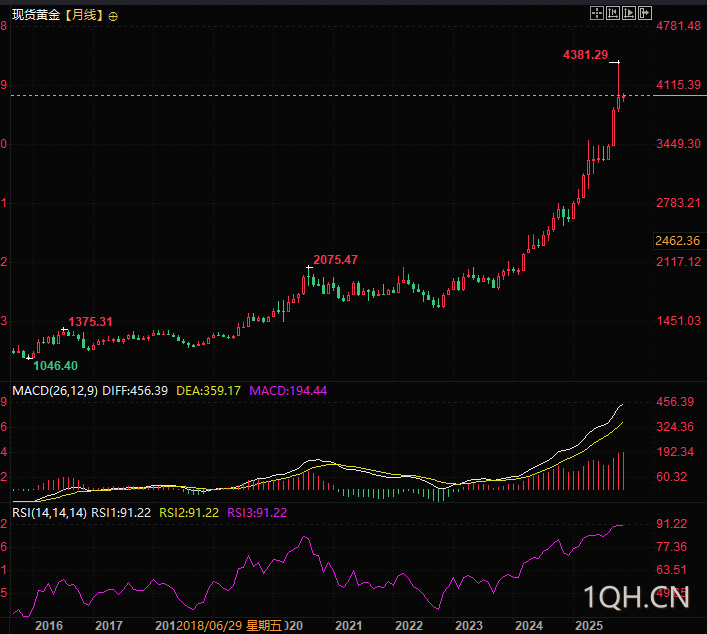Click the 1375.31 price annotation
Viewport: 707px width, 634px height.
point(89,322)
